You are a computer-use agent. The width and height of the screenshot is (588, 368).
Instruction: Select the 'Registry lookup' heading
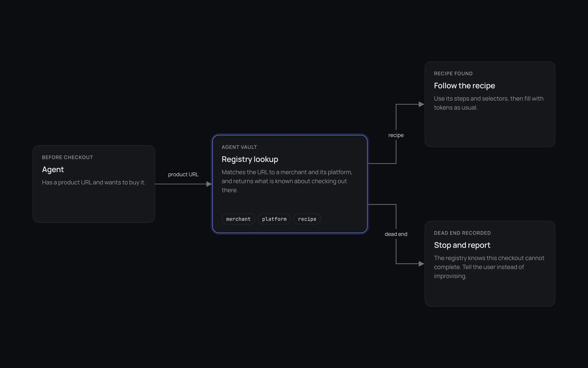tap(250, 159)
